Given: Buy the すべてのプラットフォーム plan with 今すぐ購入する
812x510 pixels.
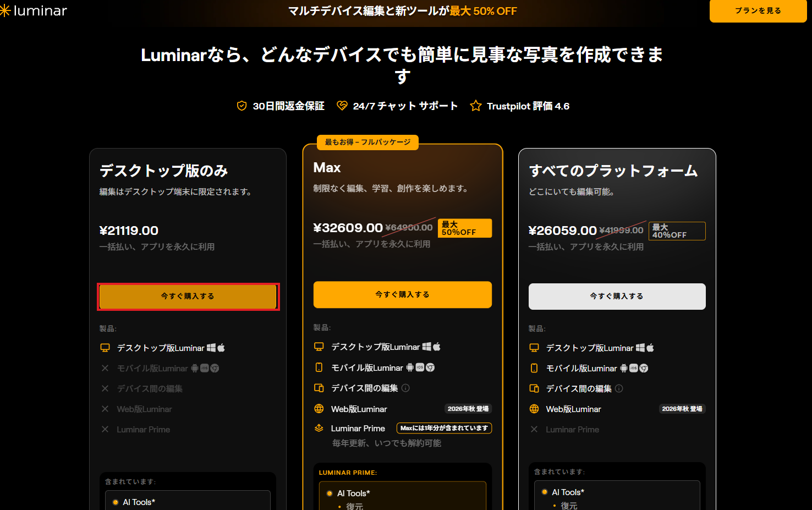Looking at the screenshot, I should (617, 297).
